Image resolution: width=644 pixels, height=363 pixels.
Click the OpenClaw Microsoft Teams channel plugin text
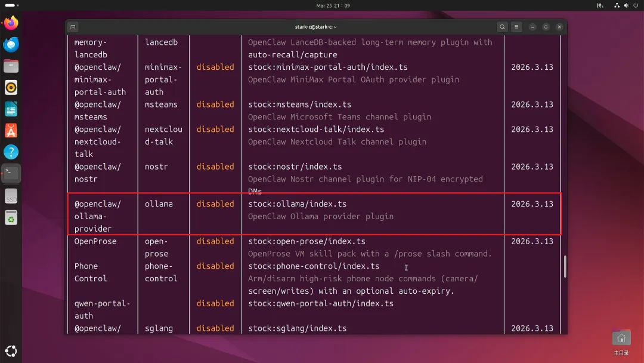340,117
